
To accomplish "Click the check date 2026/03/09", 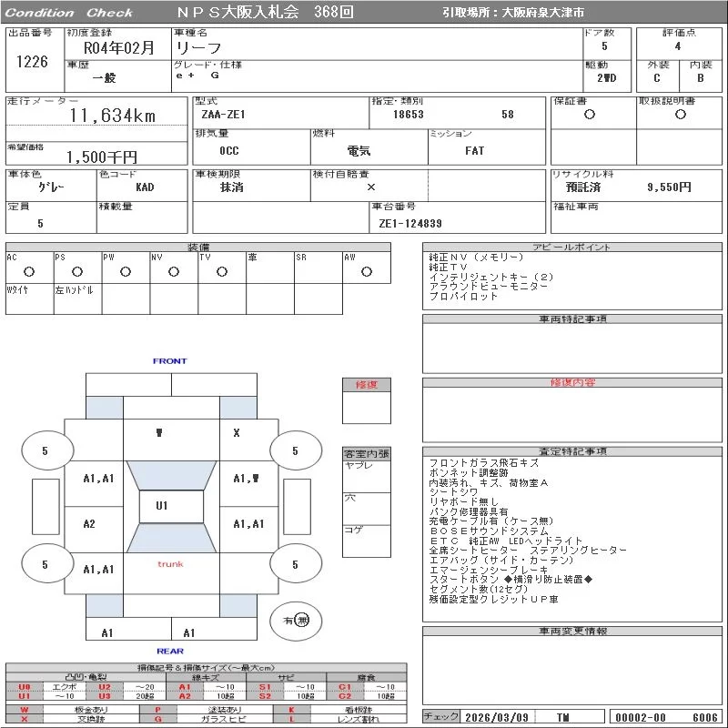I will pos(497,717).
